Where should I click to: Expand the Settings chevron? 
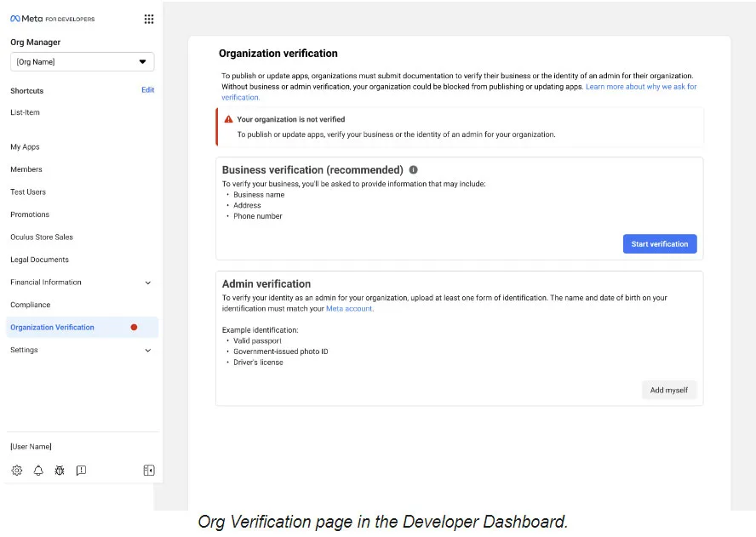[x=148, y=351]
